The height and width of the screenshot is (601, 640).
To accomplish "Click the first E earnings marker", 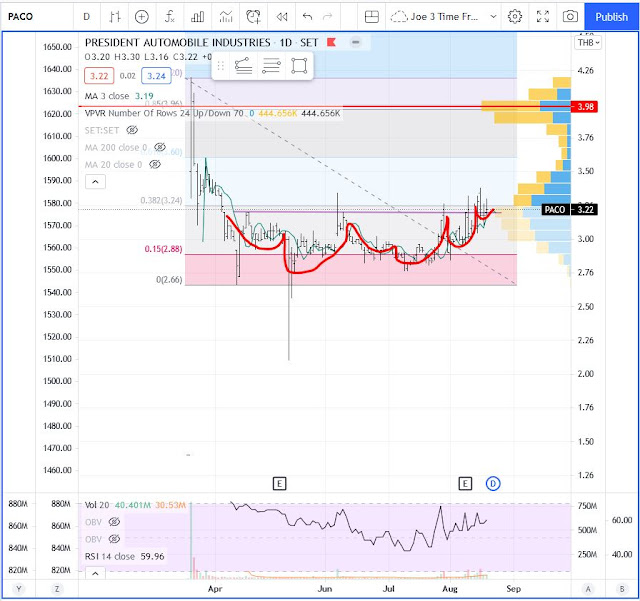I will tap(279, 484).
